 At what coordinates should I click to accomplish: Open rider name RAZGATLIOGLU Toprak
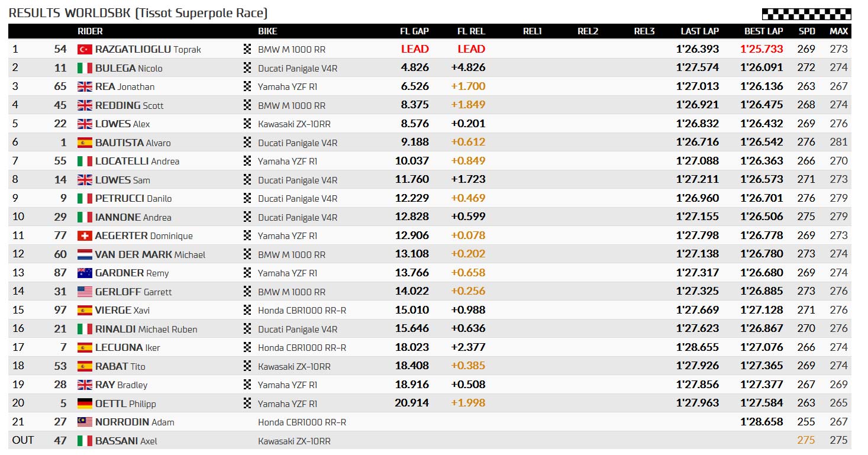click(x=148, y=49)
